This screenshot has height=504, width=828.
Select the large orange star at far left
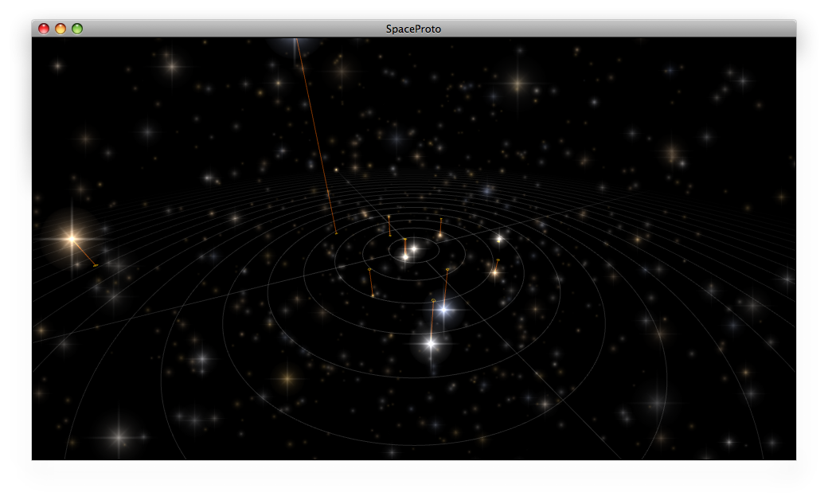point(72,240)
